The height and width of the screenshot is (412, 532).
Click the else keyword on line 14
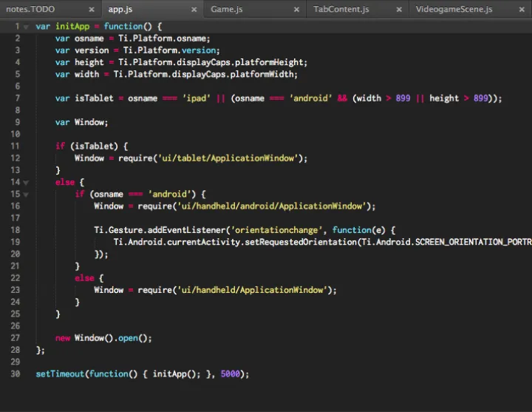click(x=65, y=182)
